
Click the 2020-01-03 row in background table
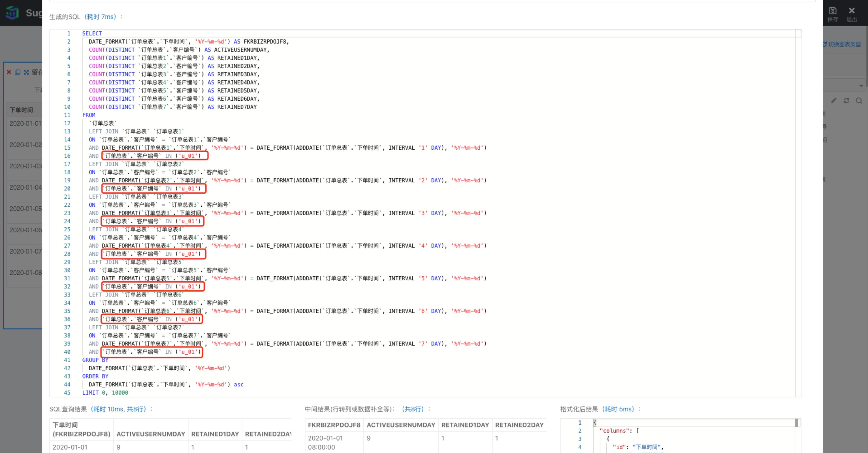point(24,169)
